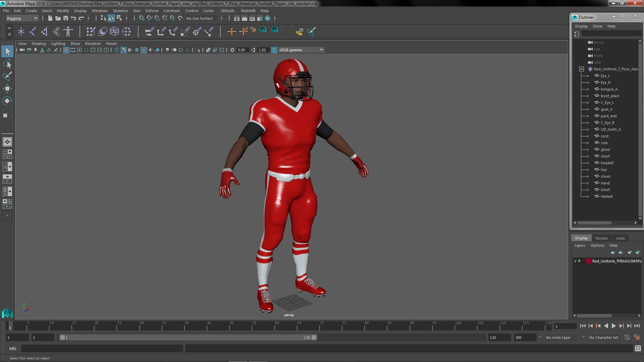Click the Parent Constraint icon
The image size is (644, 362).
click(x=149, y=32)
